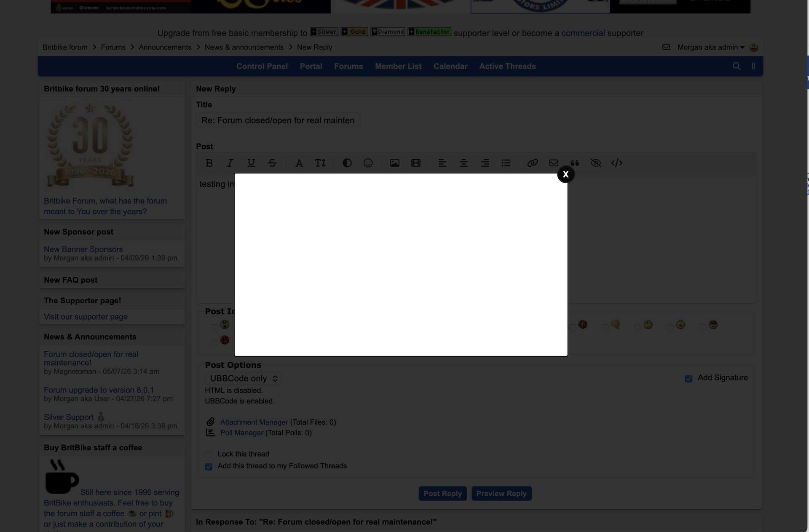Open font family tool
This screenshot has width=809, height=532.
tap(299, 163)
